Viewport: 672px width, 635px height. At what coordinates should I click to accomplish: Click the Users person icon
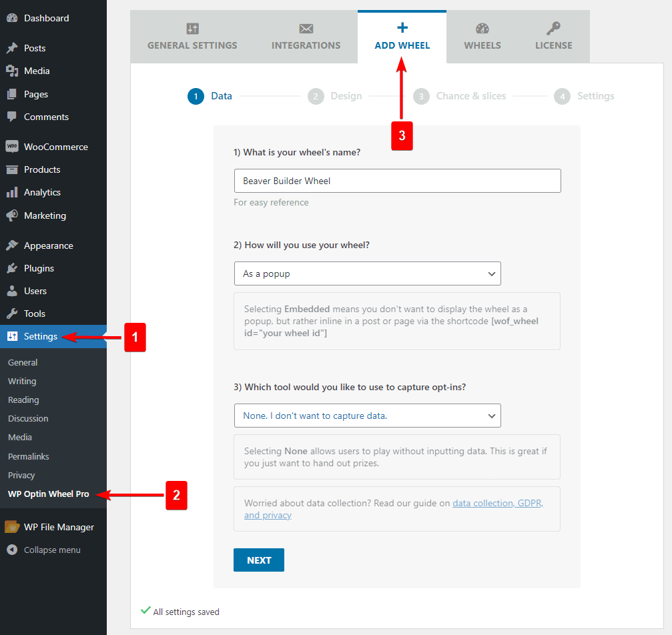(x=12, y=291)
